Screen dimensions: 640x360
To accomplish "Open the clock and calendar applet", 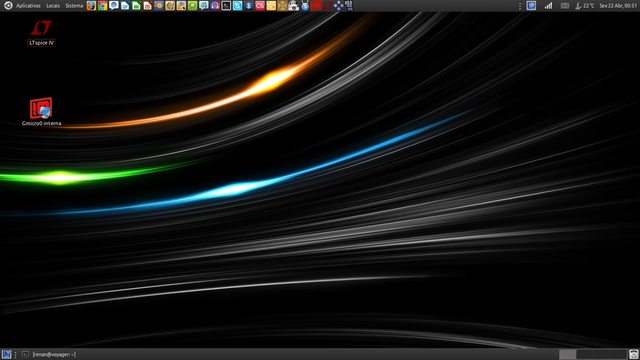I will [x=618, y=6].
